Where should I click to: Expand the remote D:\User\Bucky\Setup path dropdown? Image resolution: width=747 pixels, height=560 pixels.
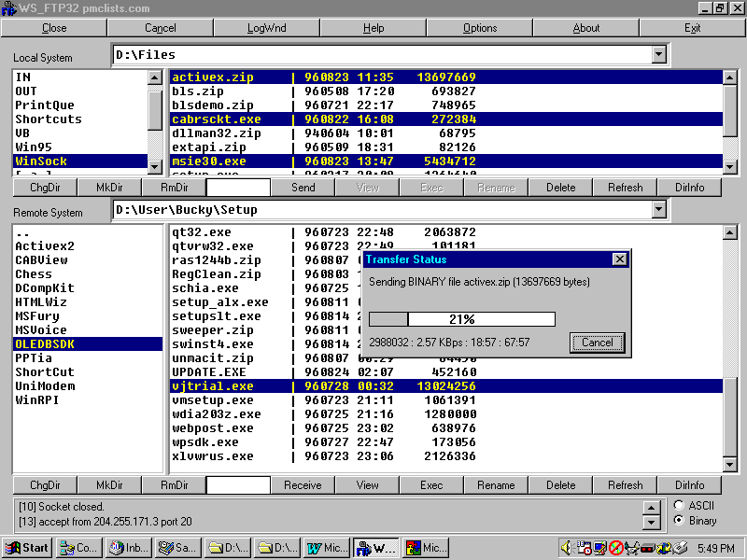[x=659, y=210]
